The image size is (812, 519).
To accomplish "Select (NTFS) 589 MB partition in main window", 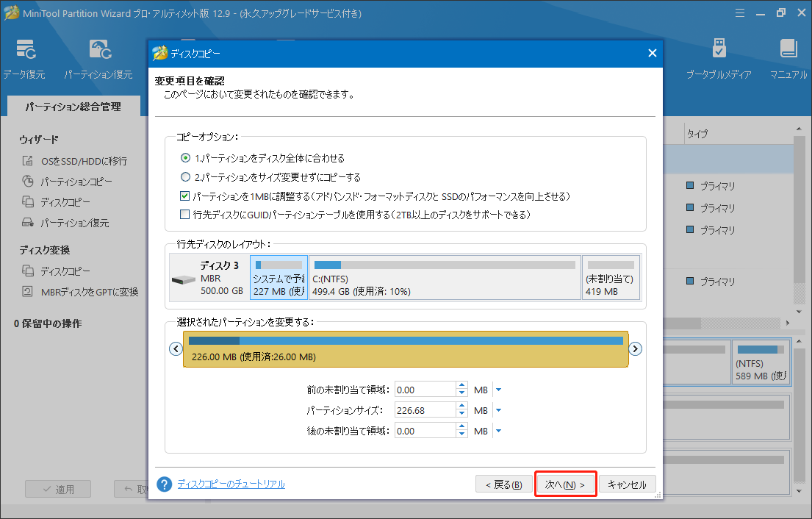I will (x=761, y=361).
